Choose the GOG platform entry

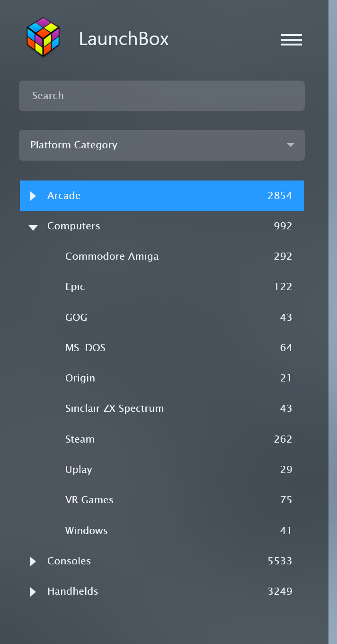point(162,317)
